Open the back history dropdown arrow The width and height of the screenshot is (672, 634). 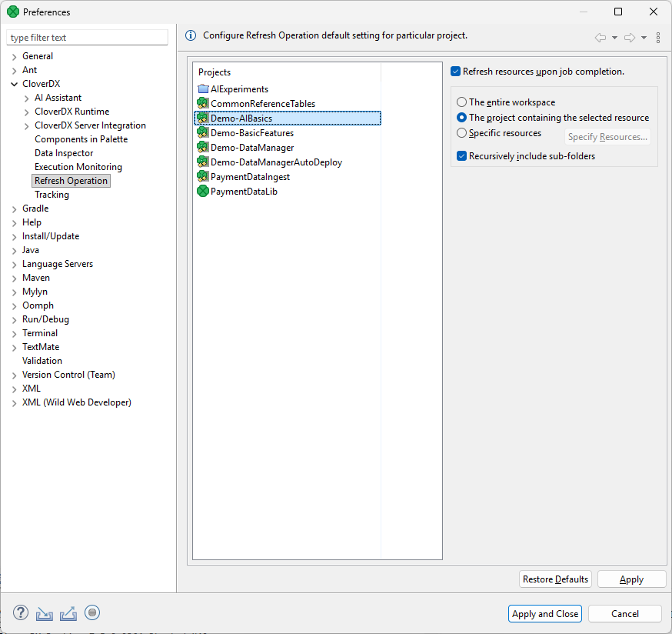click(614, 38)
